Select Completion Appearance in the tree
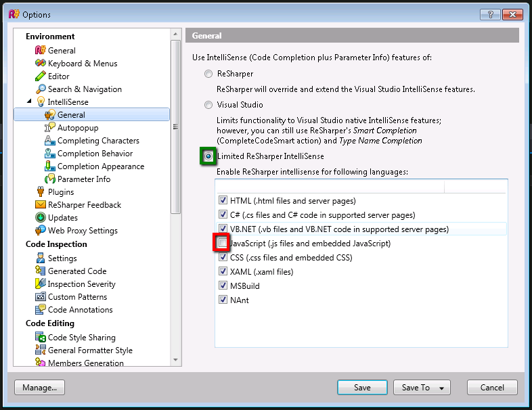Image resolution: width=532 pixels, height=410 pixels. tap(101, 166)
